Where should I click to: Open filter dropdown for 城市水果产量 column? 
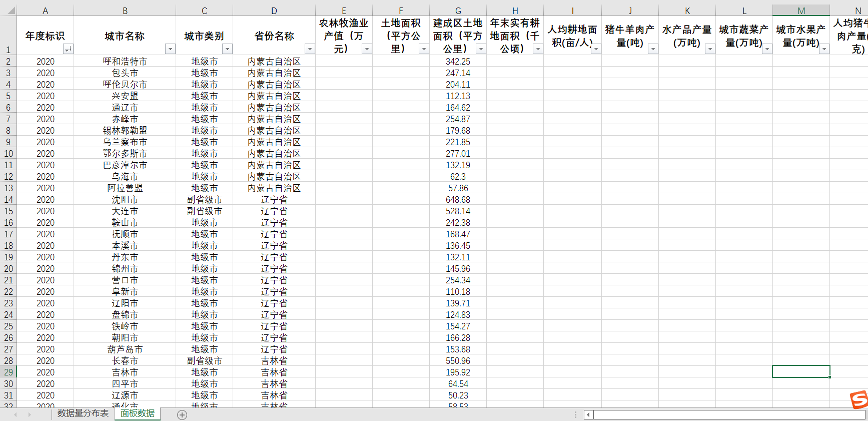pos(824,49)
